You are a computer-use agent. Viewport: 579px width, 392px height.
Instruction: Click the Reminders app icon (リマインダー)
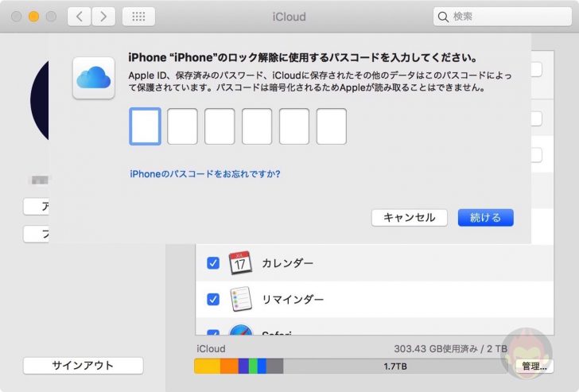point(240,300)
